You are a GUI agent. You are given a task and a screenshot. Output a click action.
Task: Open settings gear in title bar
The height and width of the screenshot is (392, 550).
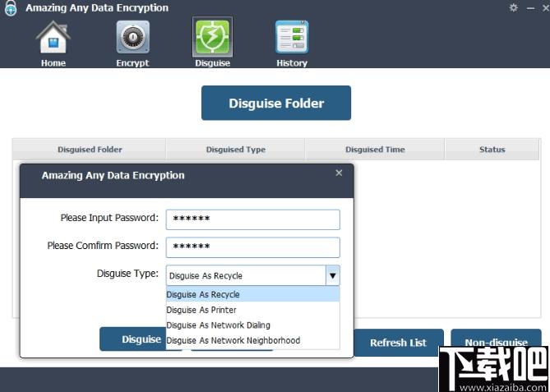click(514, 7)
